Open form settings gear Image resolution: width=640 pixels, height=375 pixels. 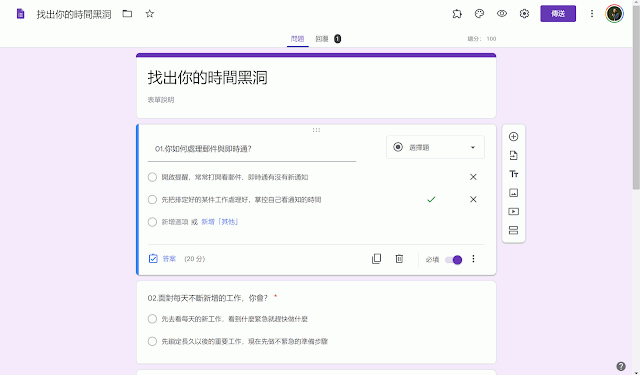pos(524,14)
